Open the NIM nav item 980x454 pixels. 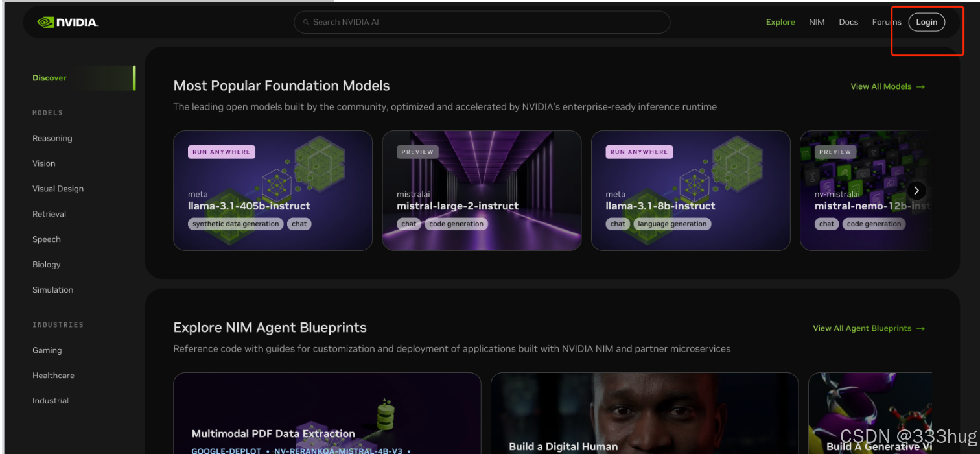(x=817, y=22)
